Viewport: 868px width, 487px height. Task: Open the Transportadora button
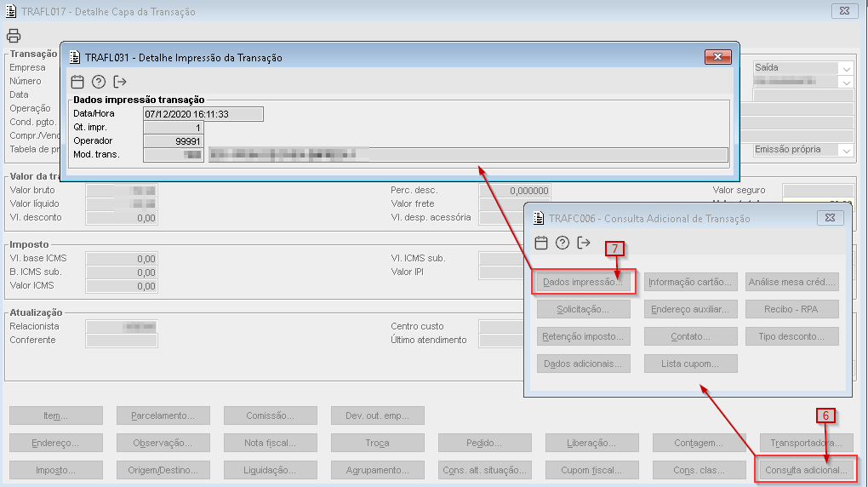(807, 443)
